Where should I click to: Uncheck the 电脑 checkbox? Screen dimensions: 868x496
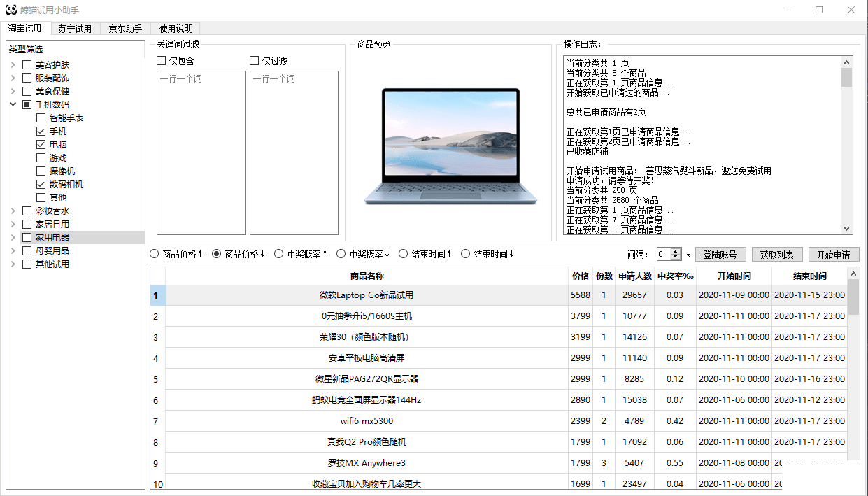click(41, 145)
